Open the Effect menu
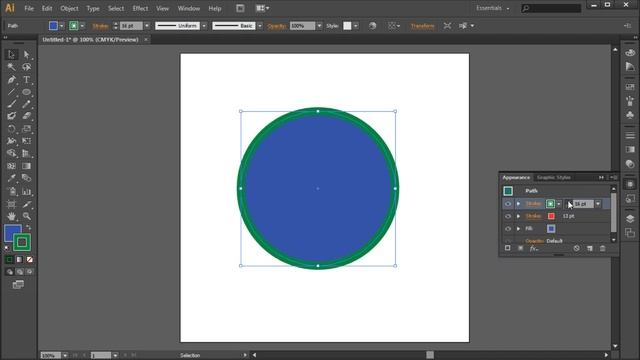 pyautogui.click(x=140, y=8)
